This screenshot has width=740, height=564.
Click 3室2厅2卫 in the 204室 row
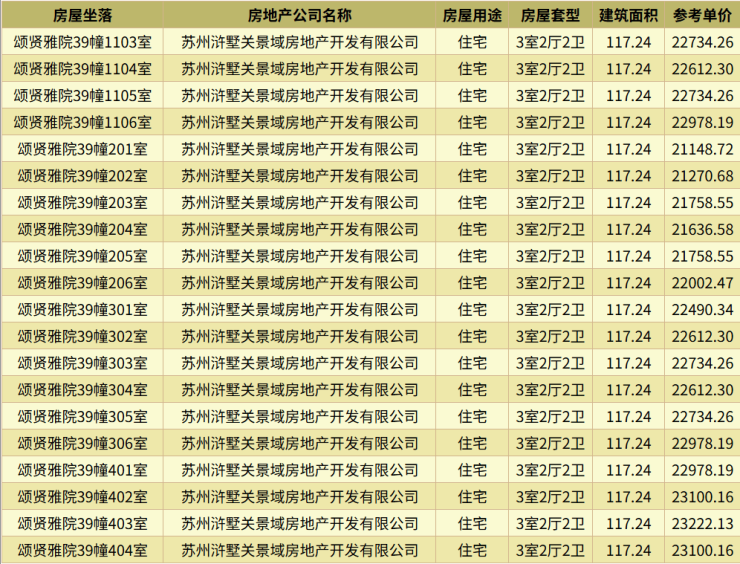(x=550, y=230)
